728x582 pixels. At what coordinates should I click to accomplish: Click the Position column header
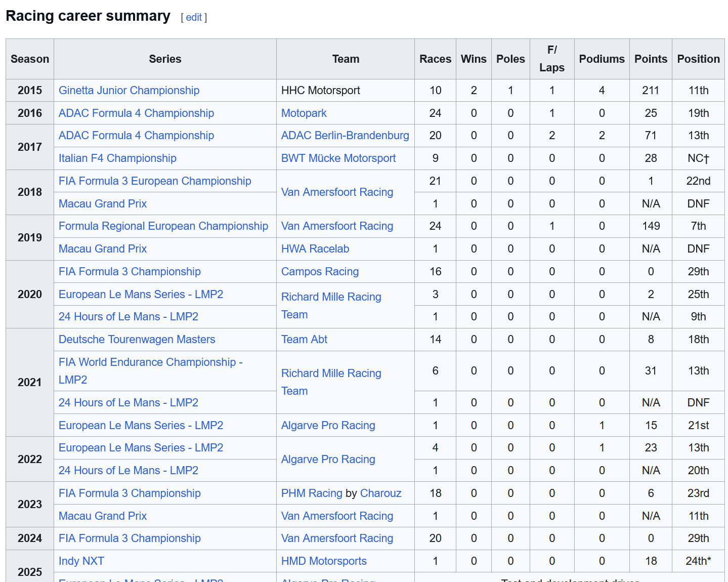tap(698, 59)
